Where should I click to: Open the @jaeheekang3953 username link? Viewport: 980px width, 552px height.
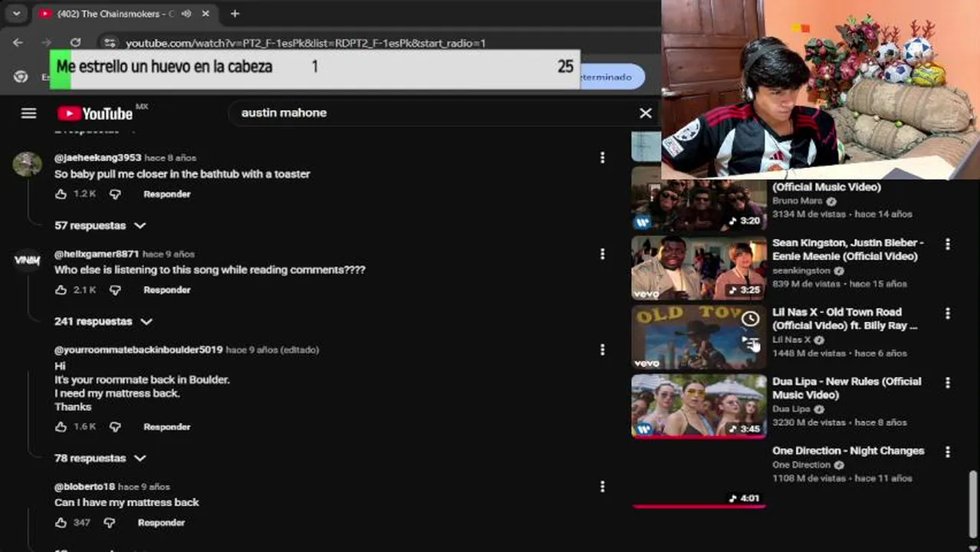[x=97, y=157]
